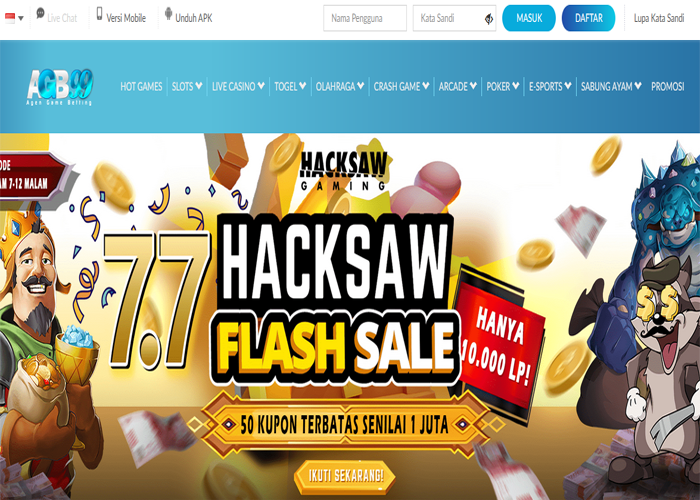Focus the Kata Sandi password field
The height and width of the screenshot is (500, 700).
point(454,18)
